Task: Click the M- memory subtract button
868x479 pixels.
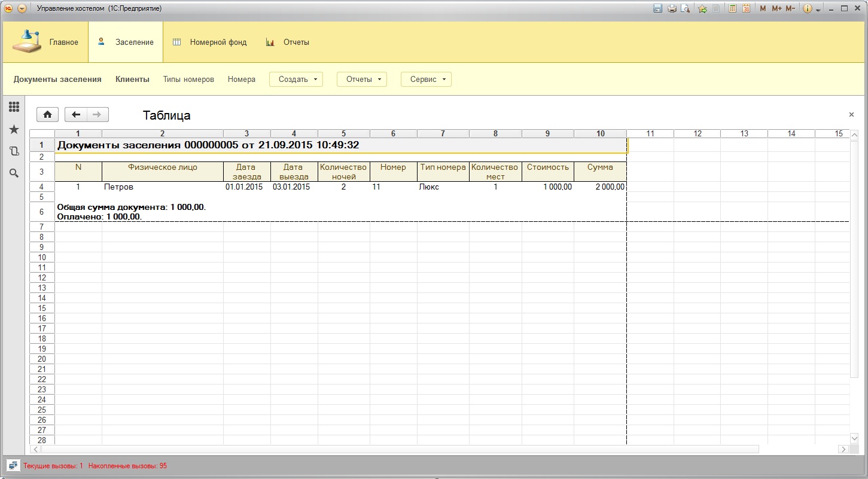Action: 790,9
